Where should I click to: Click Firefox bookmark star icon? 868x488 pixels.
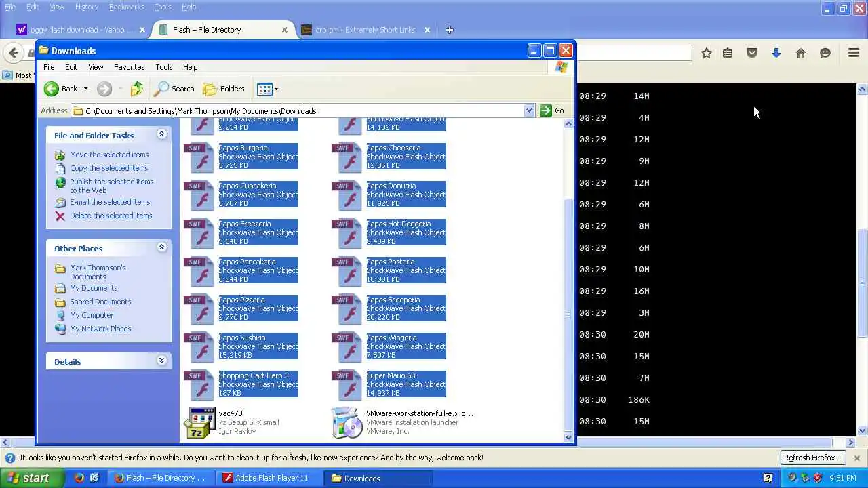[x=707, y=53]
